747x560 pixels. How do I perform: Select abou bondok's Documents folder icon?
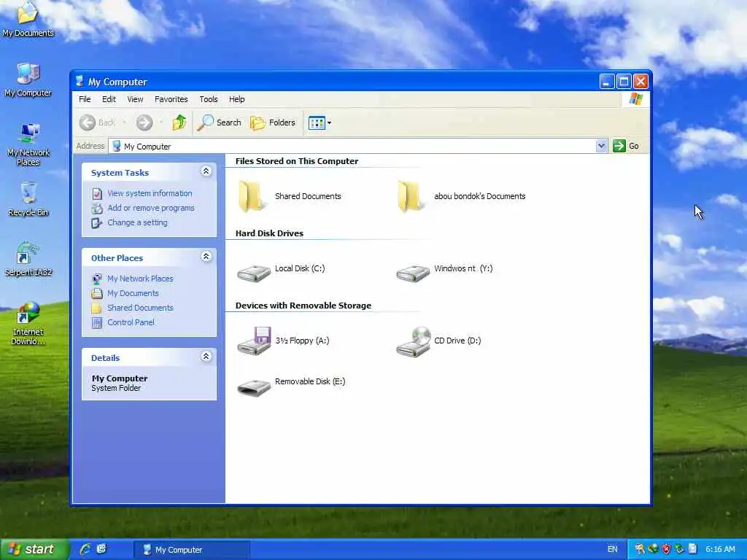pyautogui.click(x=410, y=195)
